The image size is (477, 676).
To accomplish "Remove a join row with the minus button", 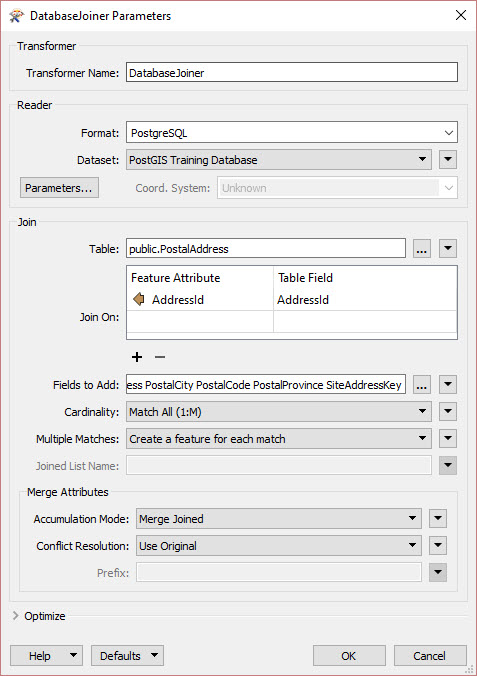I will point(160,357).
